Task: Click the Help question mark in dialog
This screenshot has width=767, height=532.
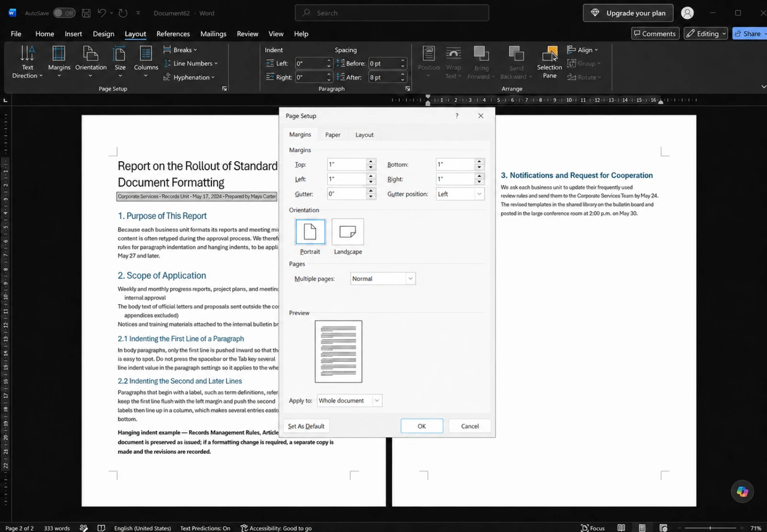Action: pos(457,116)
